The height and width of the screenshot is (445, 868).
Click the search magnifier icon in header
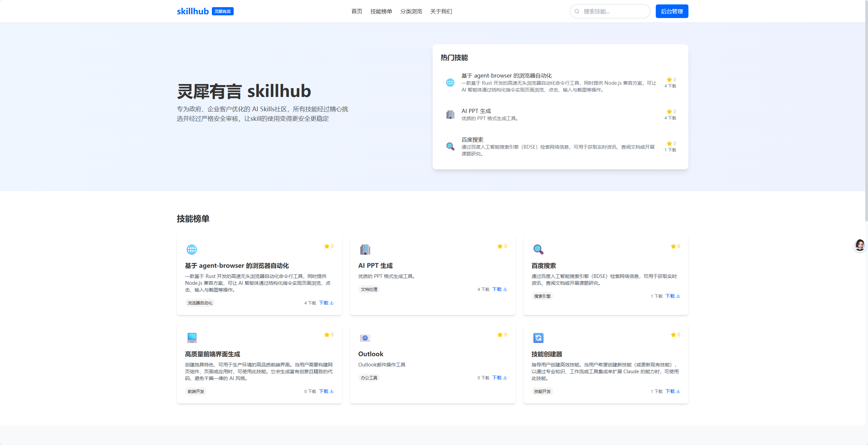(x=577, y=11)
